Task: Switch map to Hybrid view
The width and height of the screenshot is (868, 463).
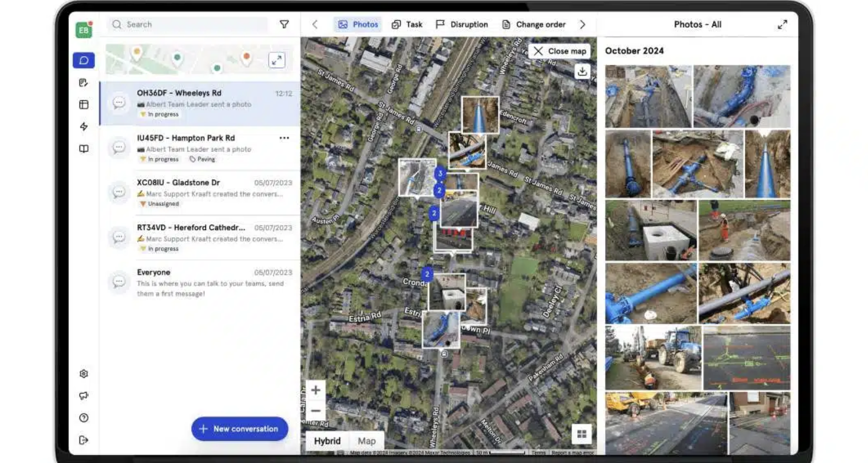Action: coord(327,441)
